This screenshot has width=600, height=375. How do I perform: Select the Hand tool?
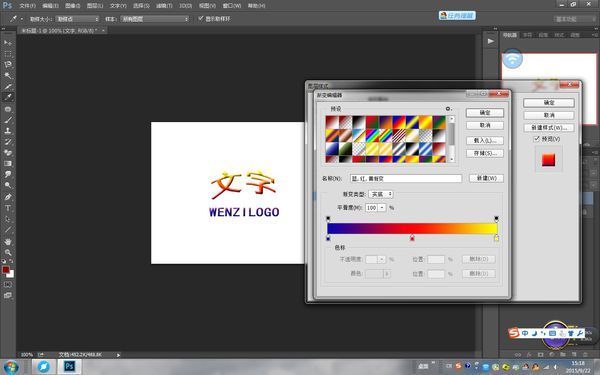pyautogui.click(x=8, y=241)
